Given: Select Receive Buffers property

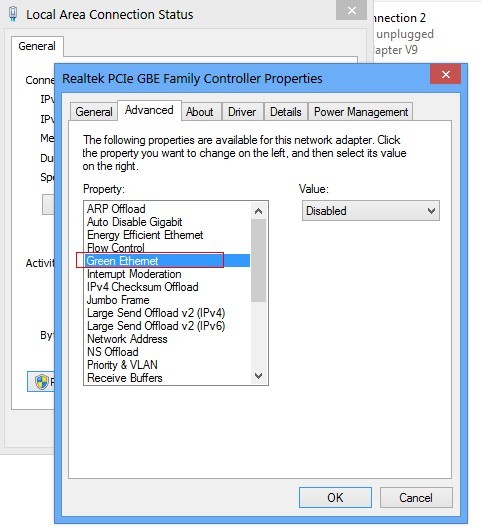Looking at the screenshot, I should click(167, 378).
